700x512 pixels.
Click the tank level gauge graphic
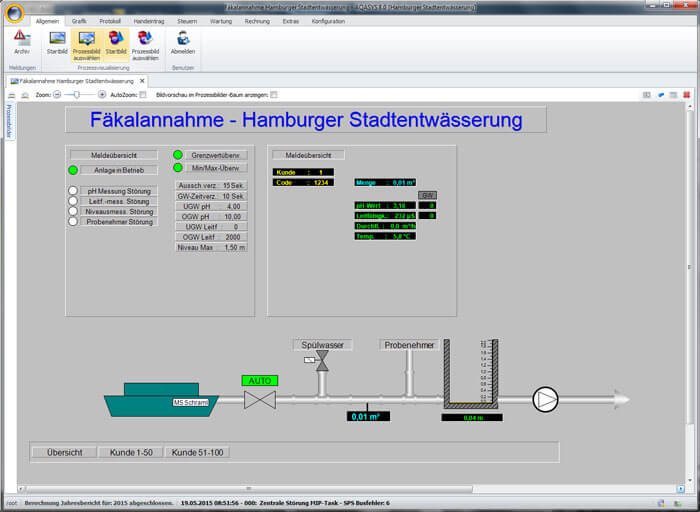(471, 374)
